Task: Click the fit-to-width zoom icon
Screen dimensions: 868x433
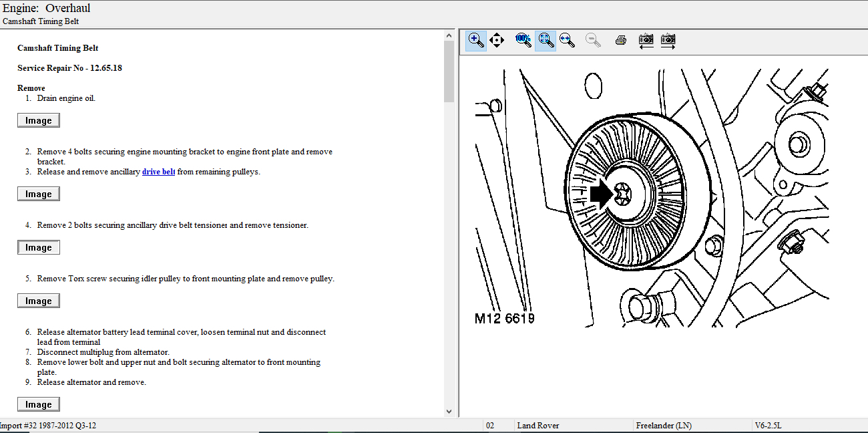Action: pyautogui.click(x=567, y=40)
